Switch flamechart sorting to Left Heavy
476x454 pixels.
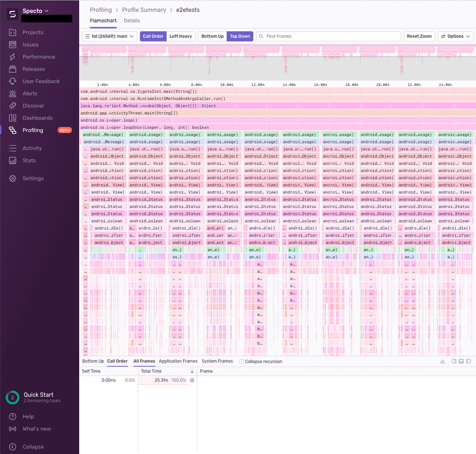click(x=181, y=36)
